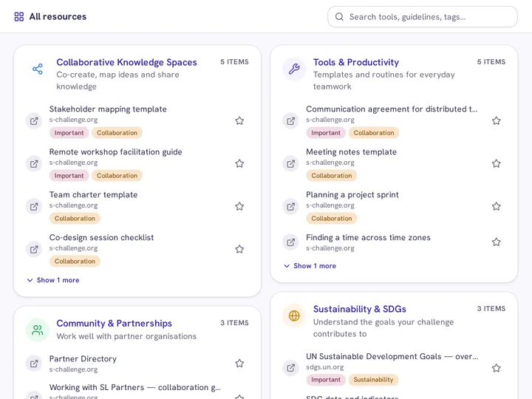Open external link icon for Finding a time across time zones
This screenshot has width=532, height=399.
[291, 242]
